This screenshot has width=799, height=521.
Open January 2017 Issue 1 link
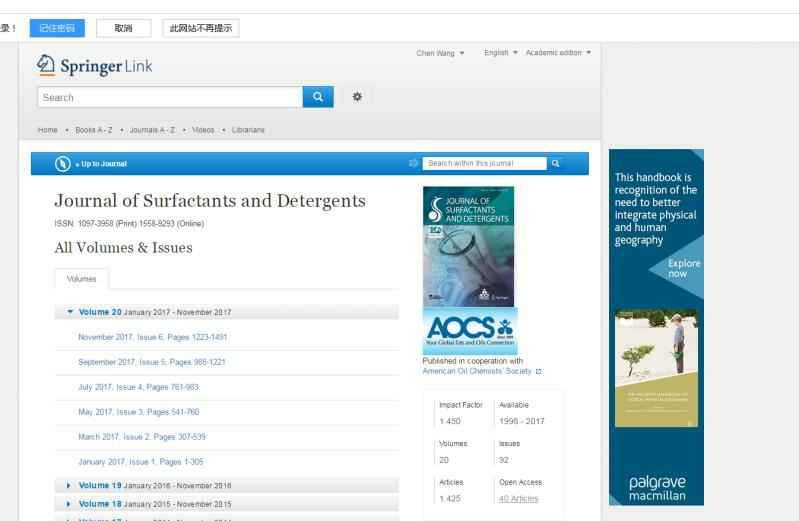(141, 462)
